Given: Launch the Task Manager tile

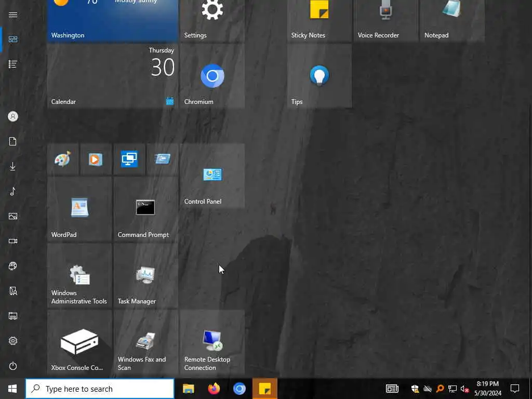Looking at the screenshot, I should click(146, 275).
